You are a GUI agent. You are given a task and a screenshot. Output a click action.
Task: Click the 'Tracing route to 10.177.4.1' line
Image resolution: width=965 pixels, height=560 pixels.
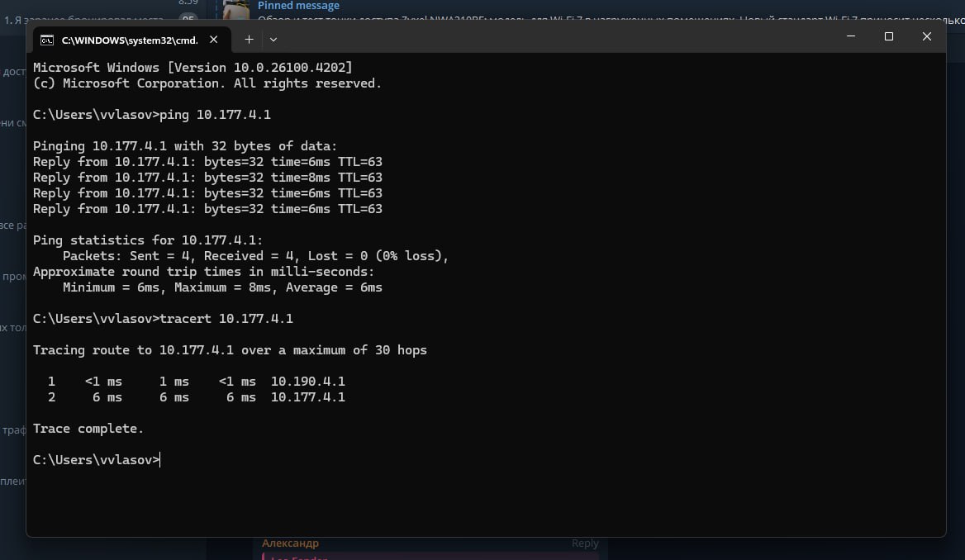tap(230, 350)
